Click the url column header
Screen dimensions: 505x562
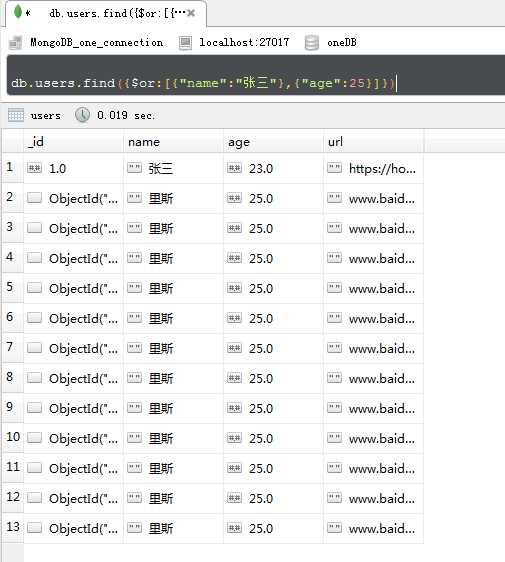pos(373,142)
